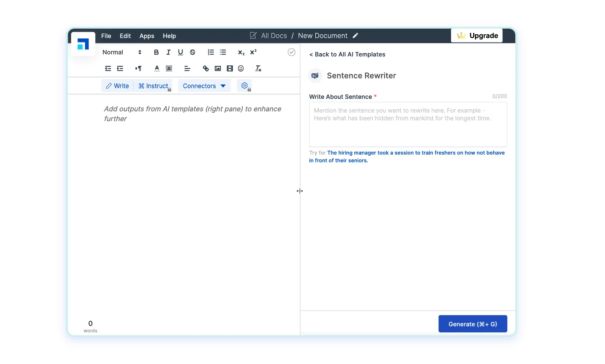Clear text formatting

258,68
